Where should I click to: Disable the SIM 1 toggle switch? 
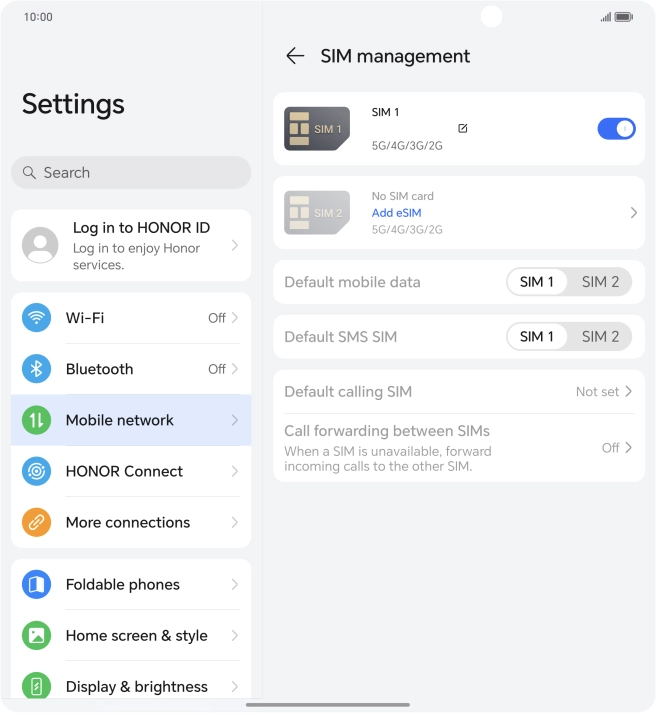click(616, 129)
